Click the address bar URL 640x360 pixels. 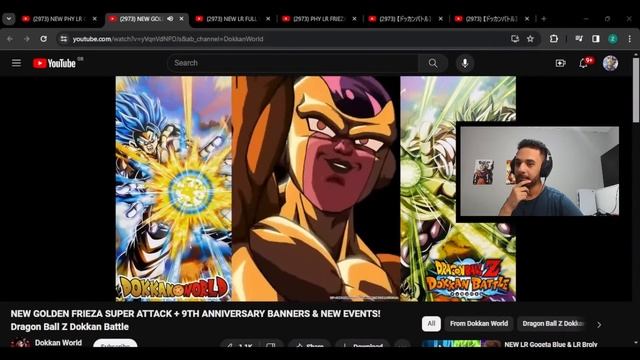point(167,39)
